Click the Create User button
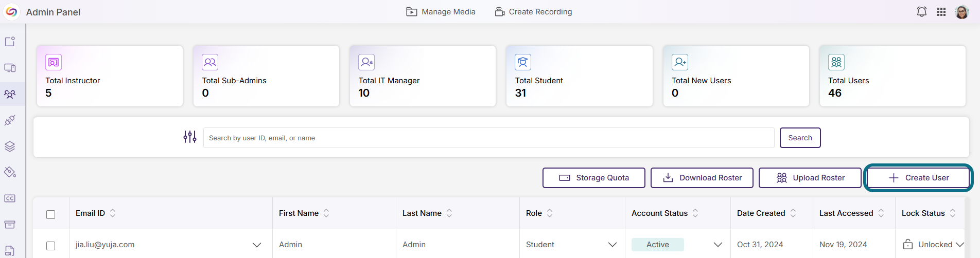Screen dimensions: 980x258 pyautogui.click(x=918, y=178)
